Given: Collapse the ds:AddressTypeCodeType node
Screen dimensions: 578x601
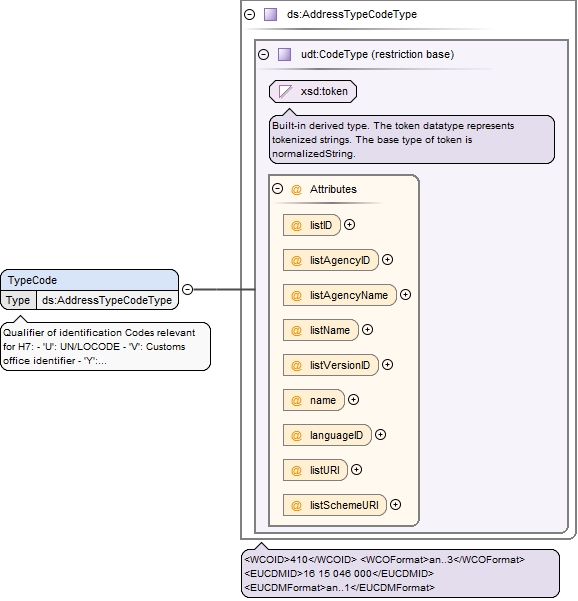Looking at the screenshot, I should pos(250,15).
